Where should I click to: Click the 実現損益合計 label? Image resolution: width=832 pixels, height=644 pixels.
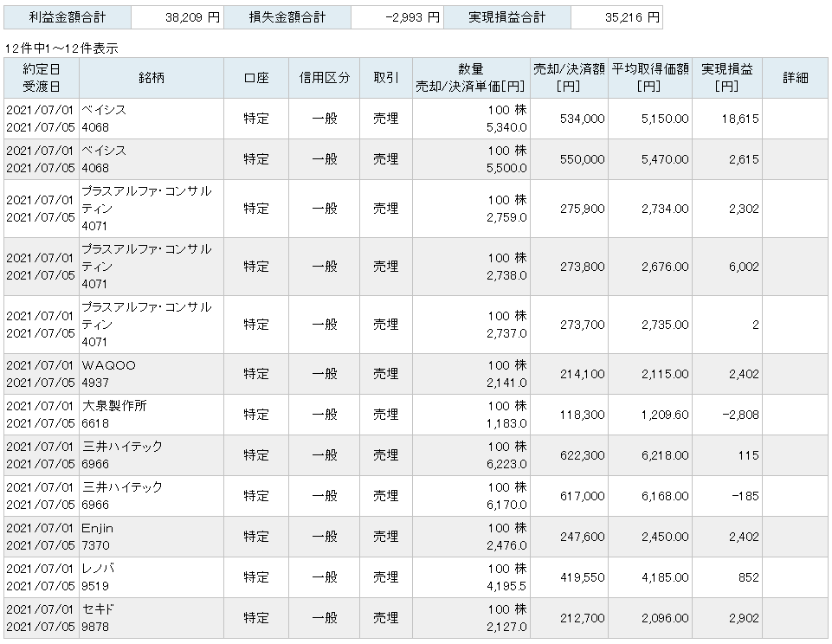pyautogui.click(x=507, y=17)
